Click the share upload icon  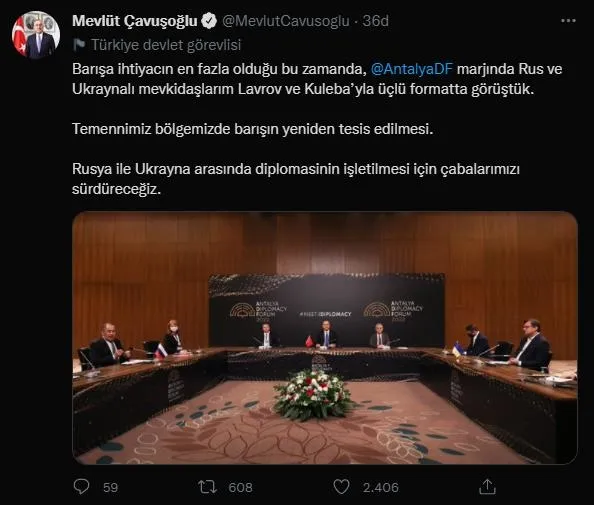click(487, 487)
